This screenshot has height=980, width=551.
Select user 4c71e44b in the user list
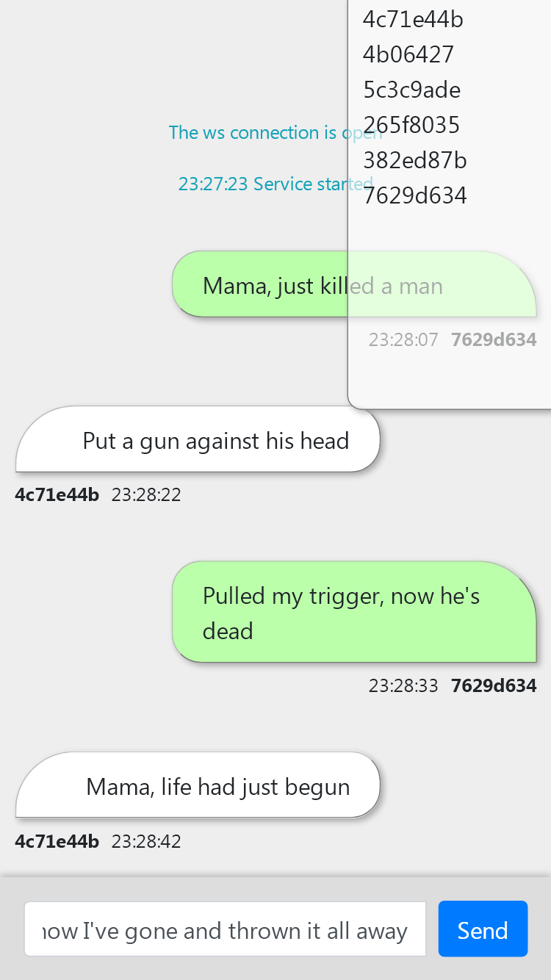pos(413,19)
